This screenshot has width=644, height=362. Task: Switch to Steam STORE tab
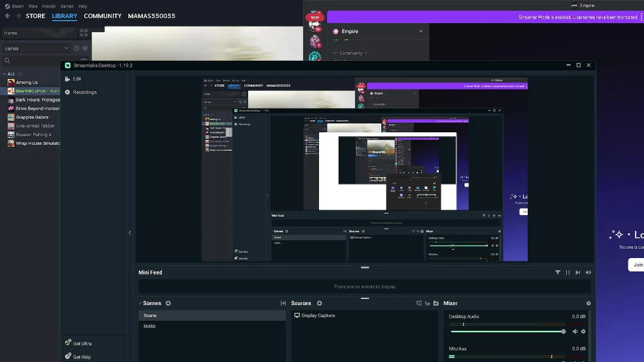point(35,16)
